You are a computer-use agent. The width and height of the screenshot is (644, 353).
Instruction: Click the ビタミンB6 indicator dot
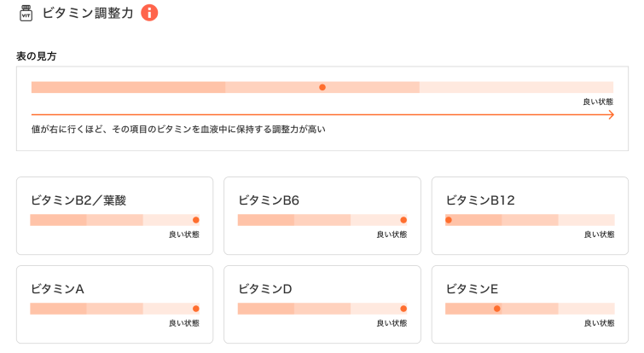click(x=403, y=220)
